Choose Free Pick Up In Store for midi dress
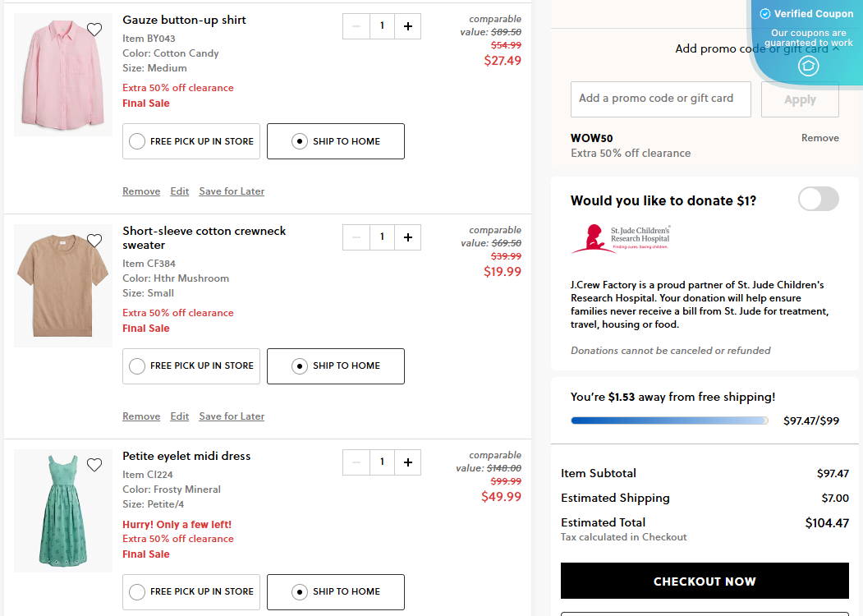This screenshot has height=616, width=863. click(191, 591)
